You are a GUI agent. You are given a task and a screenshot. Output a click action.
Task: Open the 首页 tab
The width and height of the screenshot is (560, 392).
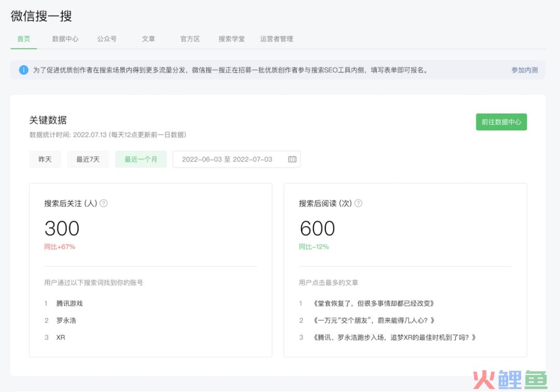coord(24,38)
